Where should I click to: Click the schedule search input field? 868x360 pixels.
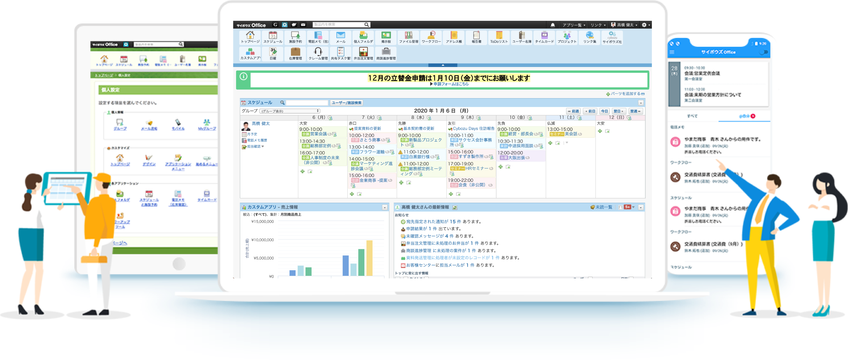click(307, 103)
